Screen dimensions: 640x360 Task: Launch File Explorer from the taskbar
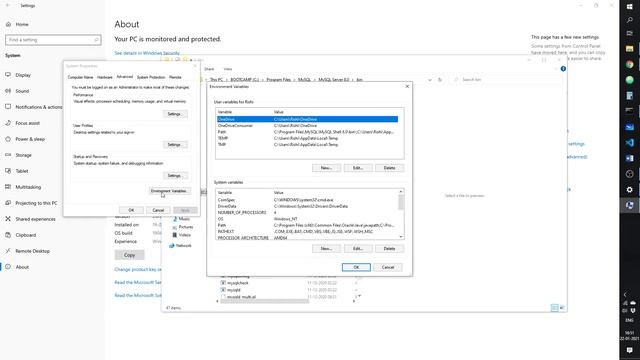coord(629,49)
